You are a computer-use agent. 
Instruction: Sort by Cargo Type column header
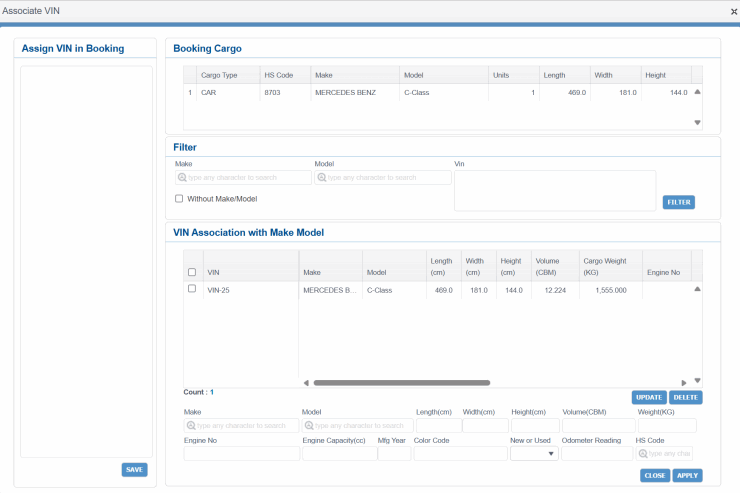pyautogui.click(x=219, y=75)
